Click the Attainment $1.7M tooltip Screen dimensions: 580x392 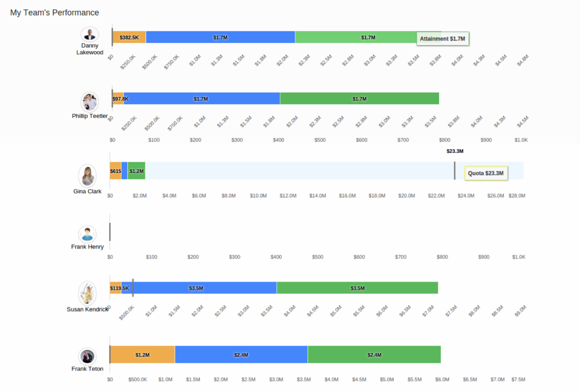click(442, 39)
